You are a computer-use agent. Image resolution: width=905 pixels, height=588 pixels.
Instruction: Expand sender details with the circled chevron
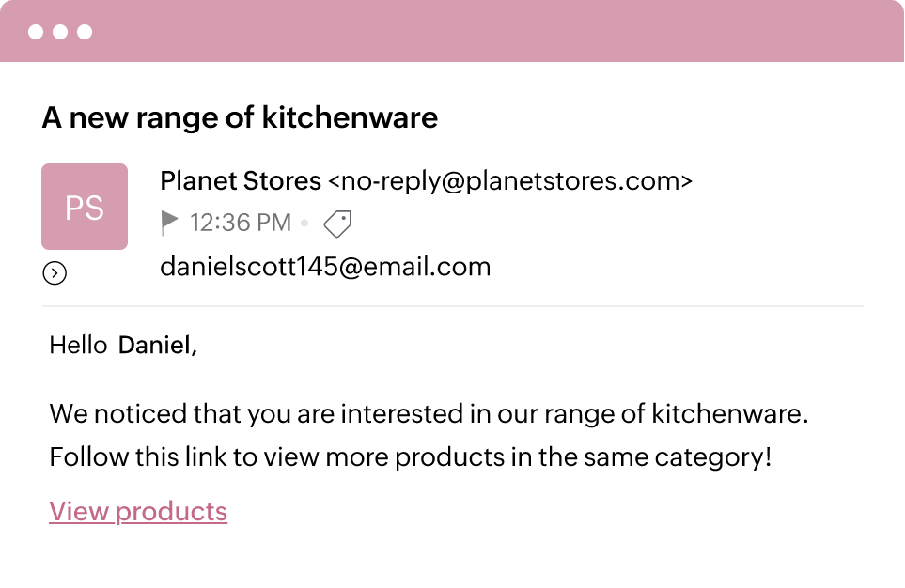(x=55, y=273)
